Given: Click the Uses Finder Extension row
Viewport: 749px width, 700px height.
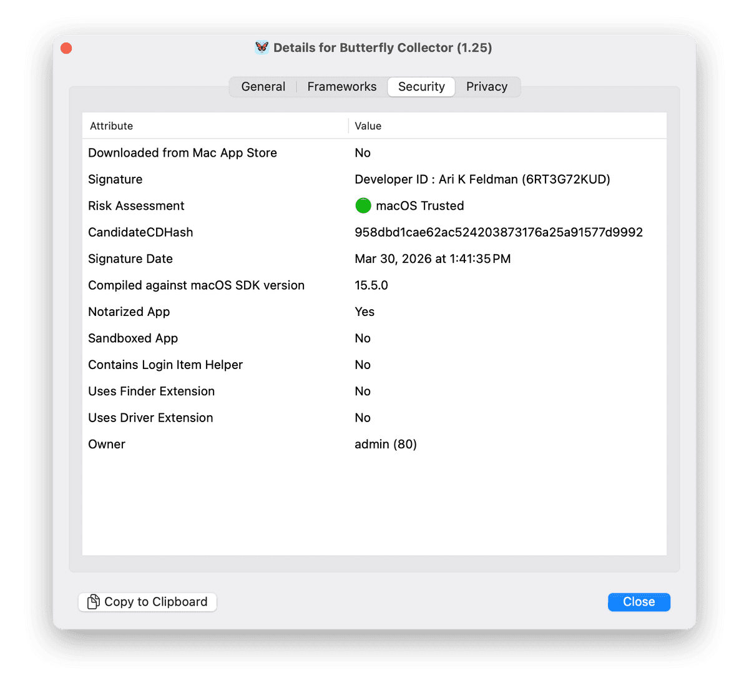Looking at the screenshot, I should click(152, 392).
